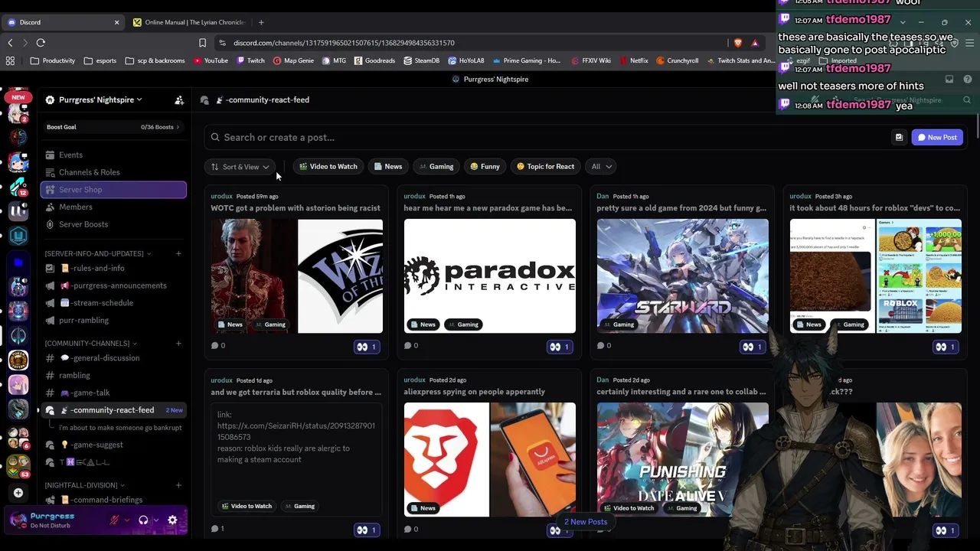Screen dimensions: 980x551
Task: Collapse the NIGHTFALL-DIVISION category
Action: point(84,485)
